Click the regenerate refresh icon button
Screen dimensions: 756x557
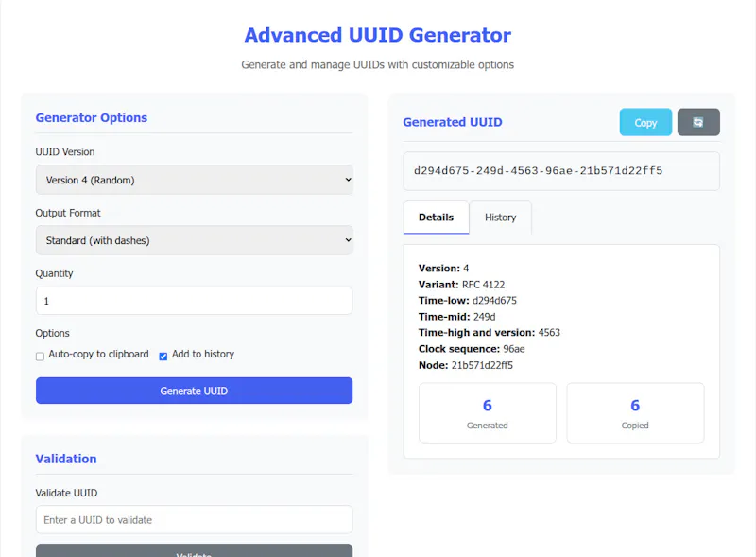point(698,122)
